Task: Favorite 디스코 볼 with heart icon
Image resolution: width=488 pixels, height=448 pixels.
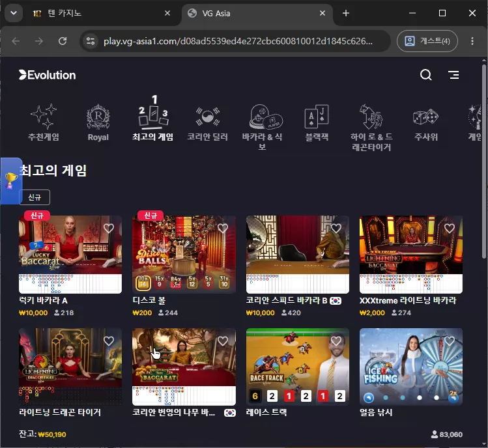Action: point(223,229)
